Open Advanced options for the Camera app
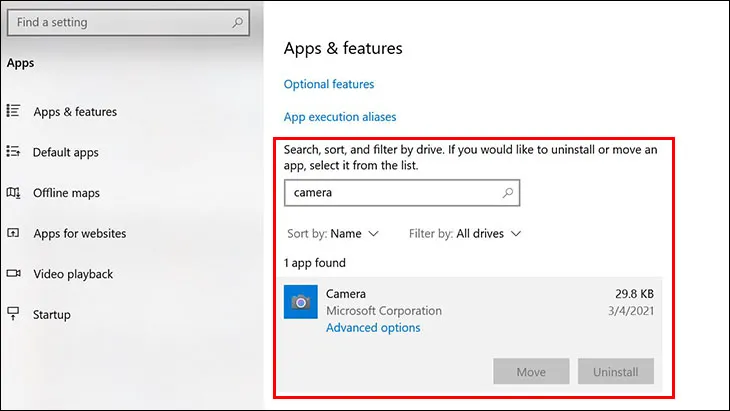The width and height of the screenshot is (730, 411). pyautogui.click(x=373, y=328)
